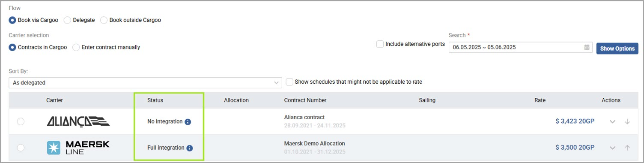Click the Rate column header

(x=540, y=100)
